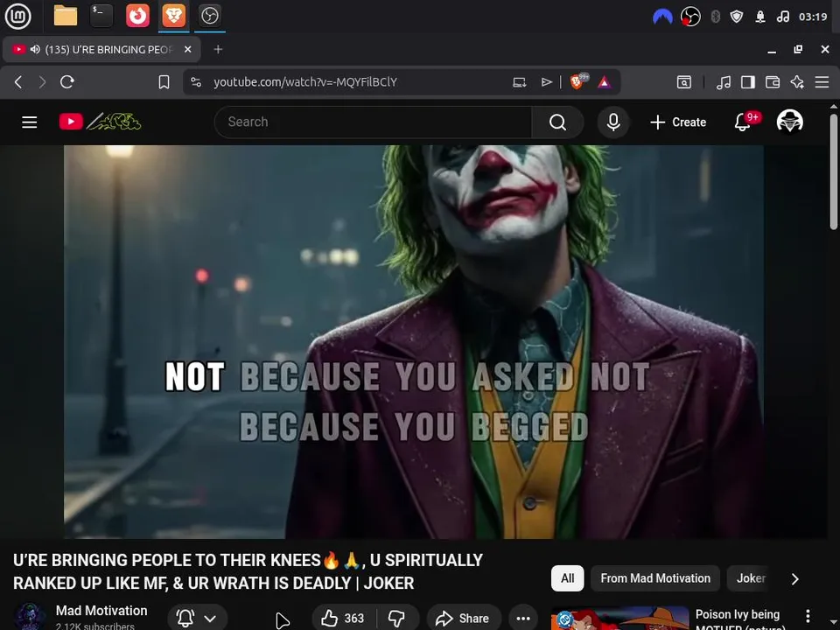The image size is (840, 630).
Task: Select the U'RE BRINGING PEOPLE browser tab
Action: 101,49
